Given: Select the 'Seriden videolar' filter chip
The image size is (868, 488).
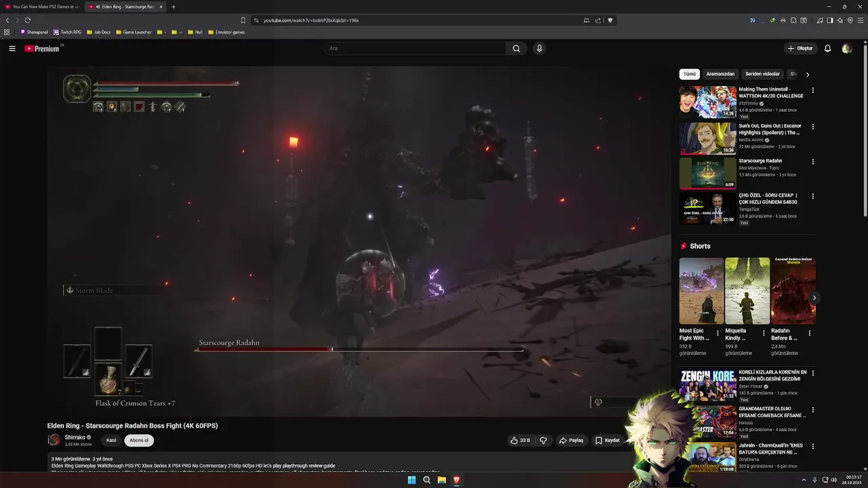Looking at the screenshot, I should click(762, 74).
